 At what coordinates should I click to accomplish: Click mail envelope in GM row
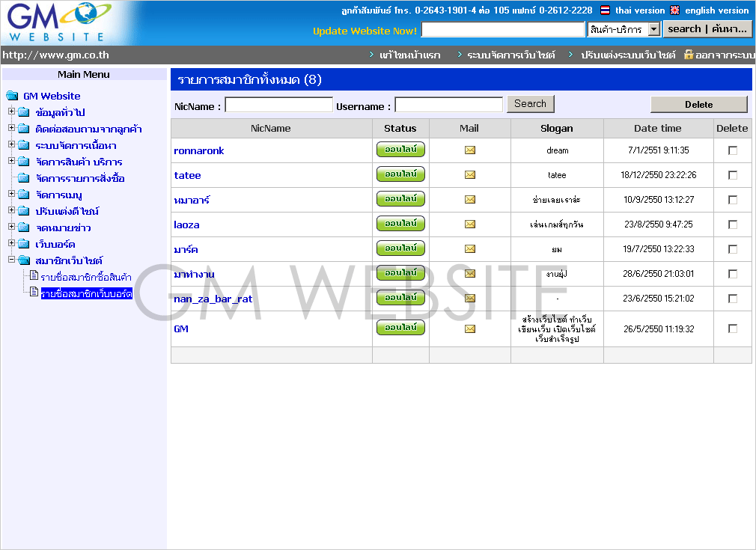[469, 329]
